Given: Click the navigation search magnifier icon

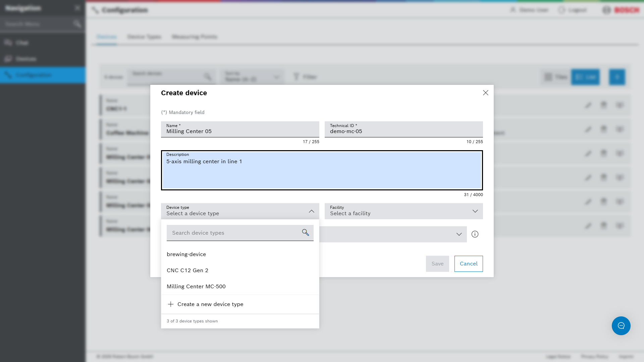Looking at the screenshot, I should (x=77, y=24).
